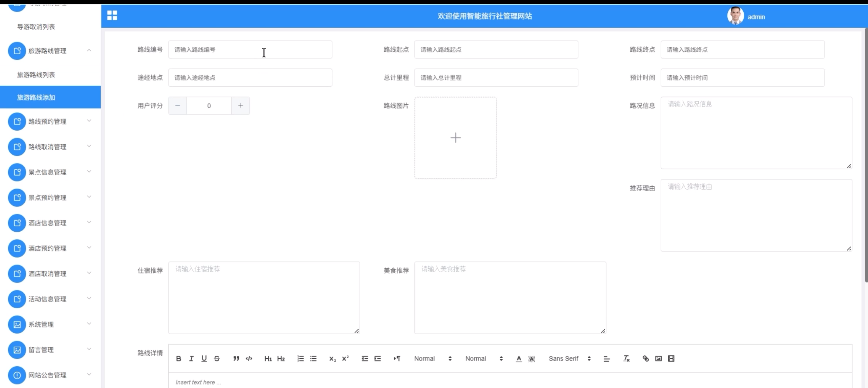Screen dimensions: 868x388
Task: Open 旅游路线列表 menu item
Action: coord(36,74)
